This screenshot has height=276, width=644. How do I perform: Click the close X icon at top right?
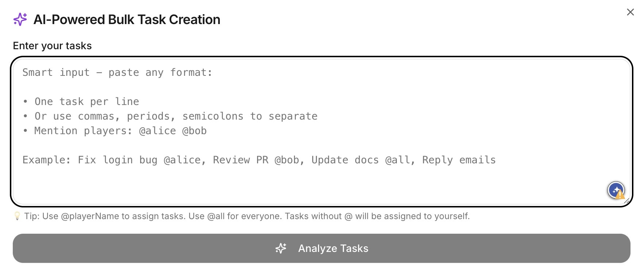tap(630, 12)
